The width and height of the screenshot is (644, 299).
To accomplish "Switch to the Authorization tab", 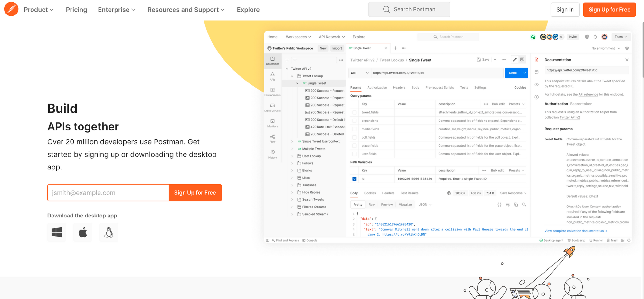I will (377, 87).
